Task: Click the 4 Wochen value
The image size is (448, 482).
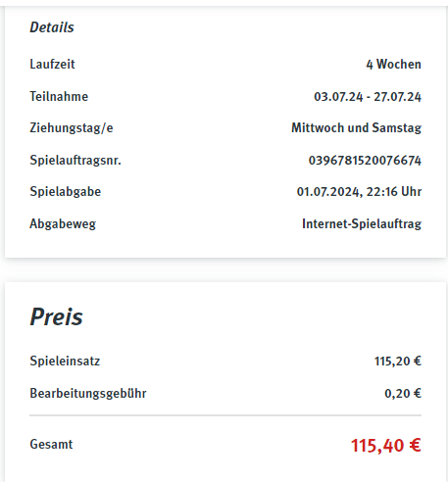Action: coord(394,65)
